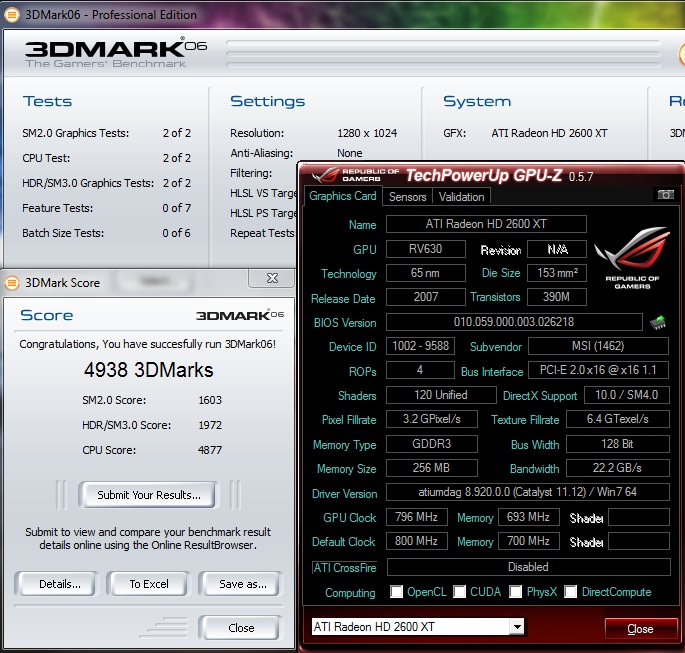Click the Resolution 1280 x 1024 setting
The image size is (685, 653).
coord(367,133)
